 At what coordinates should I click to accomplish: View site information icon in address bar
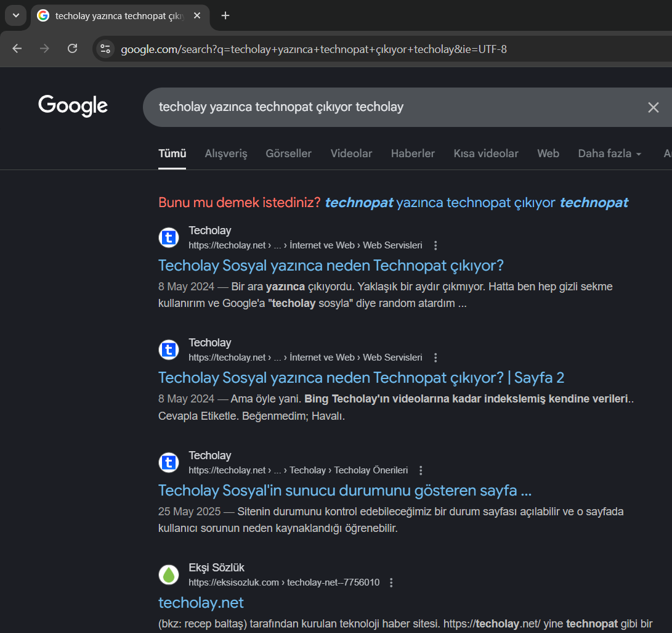point(105,49)
